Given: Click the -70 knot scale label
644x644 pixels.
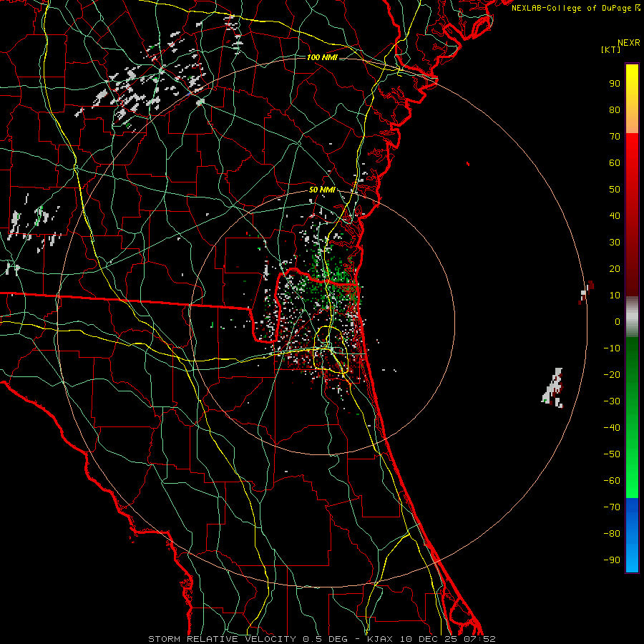Looking at the screenshot, I should (612, 507).
